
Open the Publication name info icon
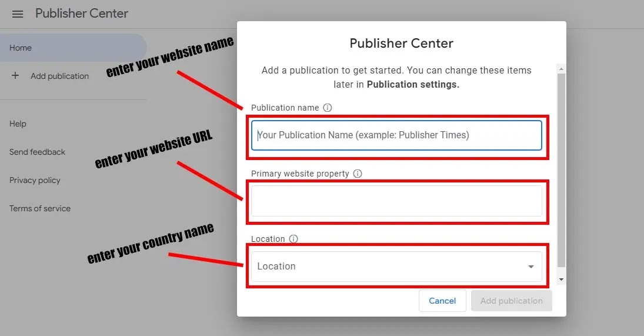328,108
